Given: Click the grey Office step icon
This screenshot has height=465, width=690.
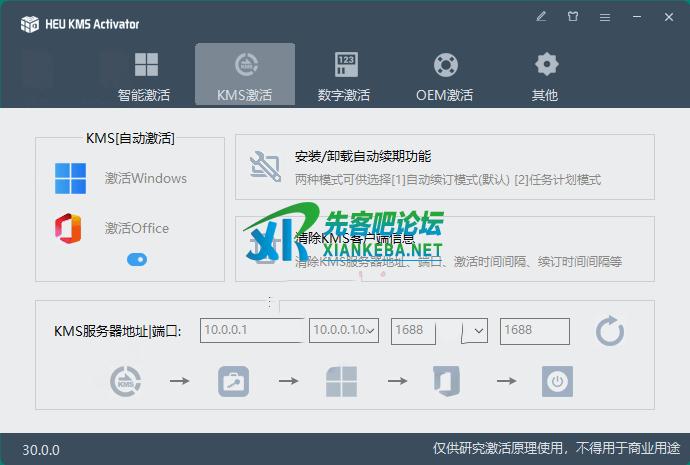Looking at the screenshot, I should tap(445, 381).
